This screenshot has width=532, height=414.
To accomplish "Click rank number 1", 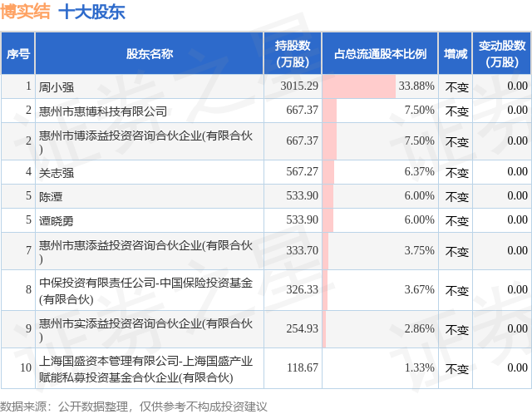I will click(28, 86).
